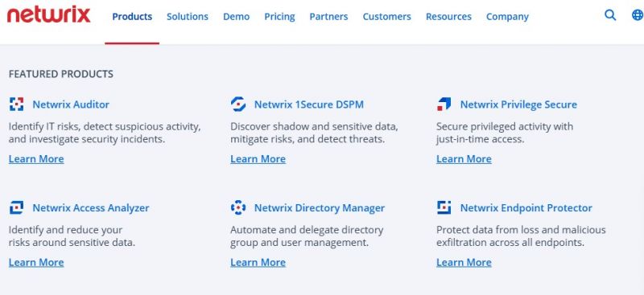Open the search magnifier icon
Viewport: 644px width, 295px height.
(x=610, y=15)
